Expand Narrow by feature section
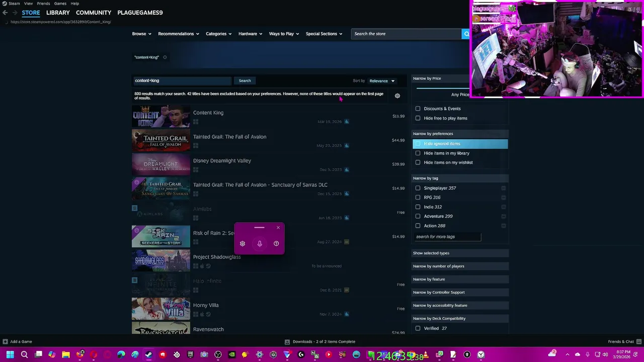Viewport: 644px width, 362px height. pos(460,279)
